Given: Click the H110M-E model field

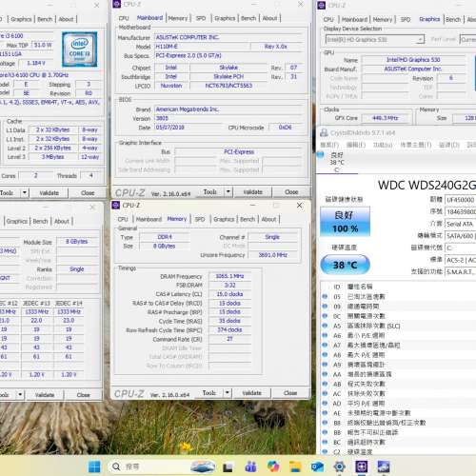Looking at the screenshot, I should [x=202, y=47].
